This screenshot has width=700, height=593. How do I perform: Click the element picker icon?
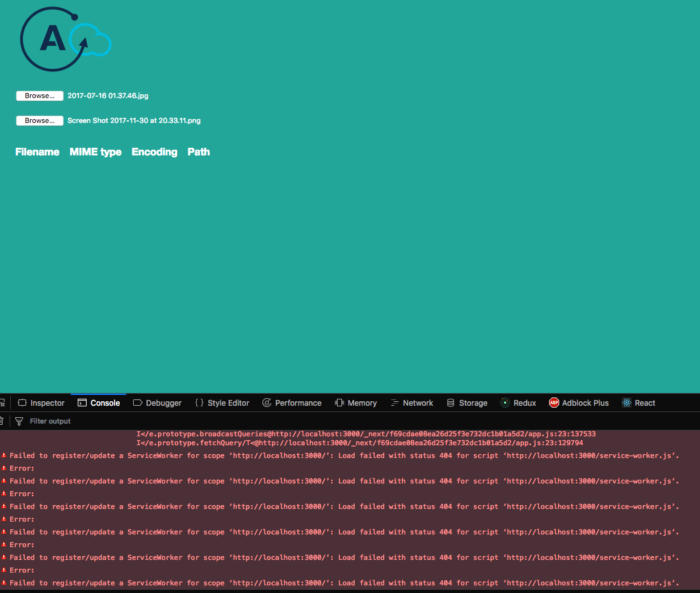click(x=3, y=403)
